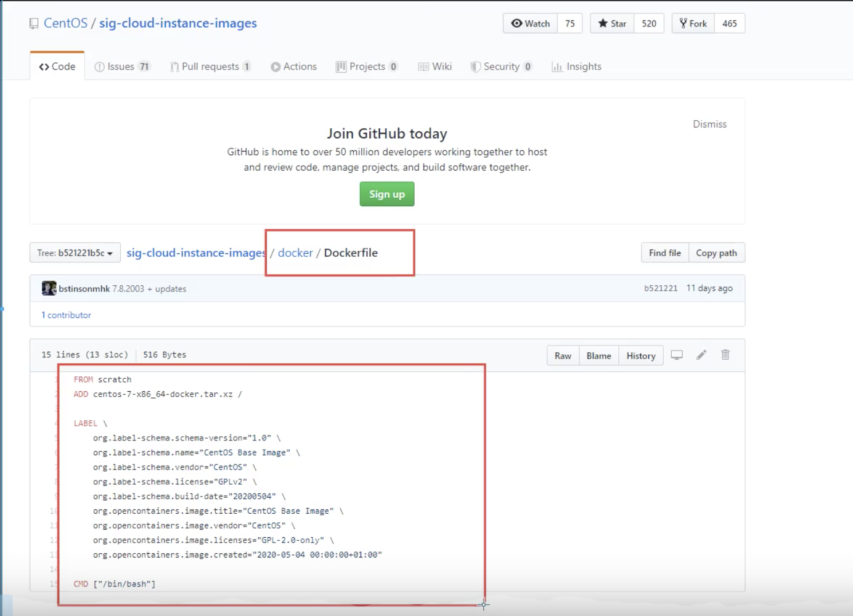This screenshot has width=853, height=616.
Task: Open the file History
Action: click(x=641, y=355)
